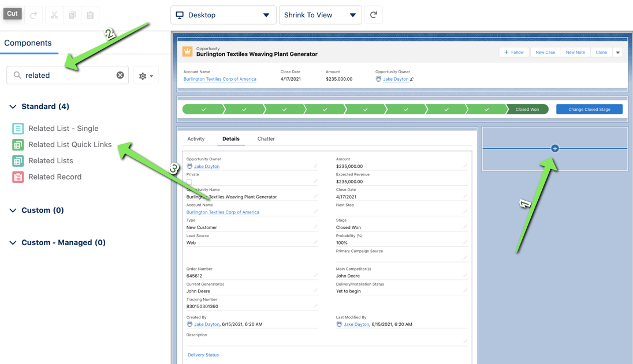The image size is (633, 364).
Task: Click the last checkmark stage before Closed Won
Action: pos(486,109)
